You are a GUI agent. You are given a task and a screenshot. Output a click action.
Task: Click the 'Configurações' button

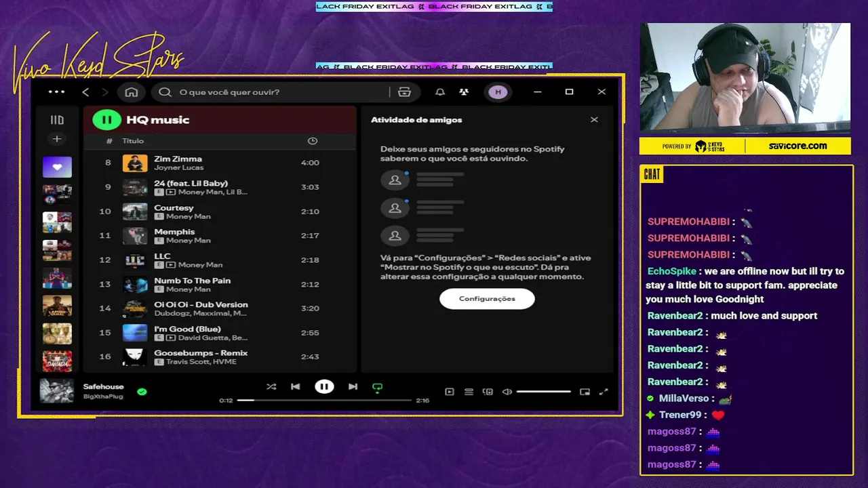coord(487,299)
